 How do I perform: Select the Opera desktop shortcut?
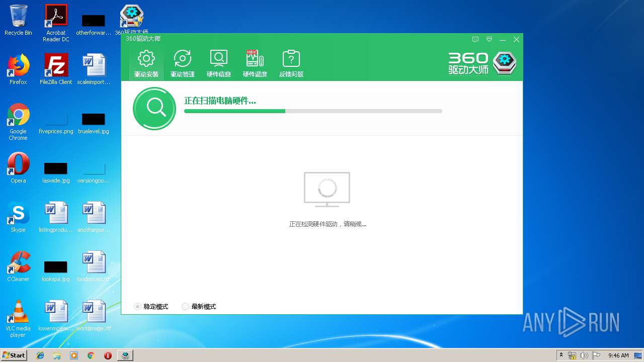point(18,168)
